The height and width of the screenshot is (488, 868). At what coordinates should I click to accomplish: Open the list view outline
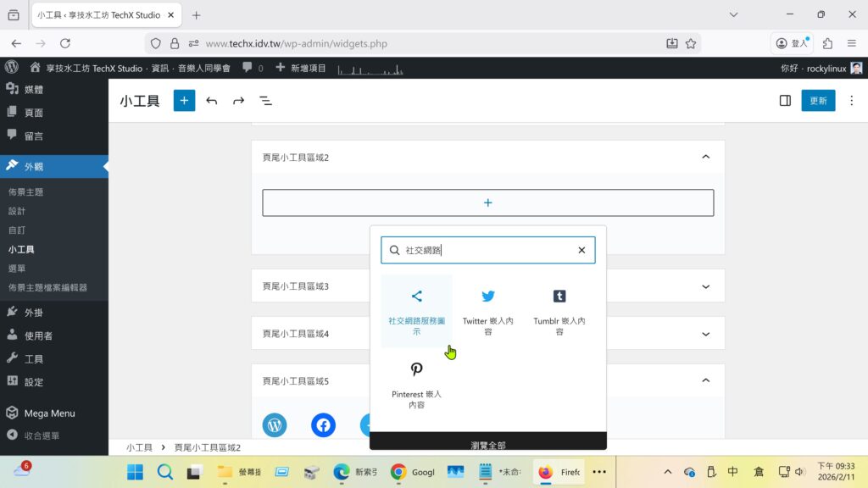click(265, 101)
